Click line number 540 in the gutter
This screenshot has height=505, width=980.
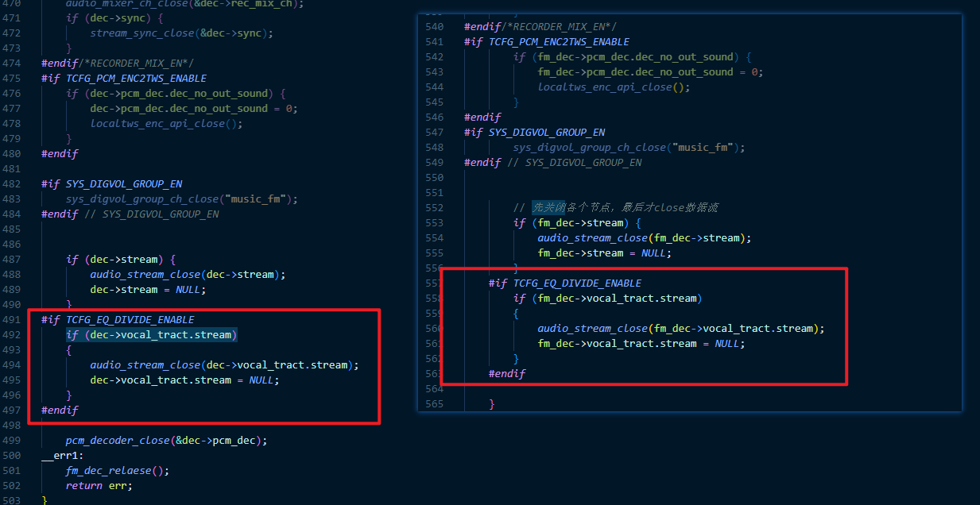click(x=435, y=26)
